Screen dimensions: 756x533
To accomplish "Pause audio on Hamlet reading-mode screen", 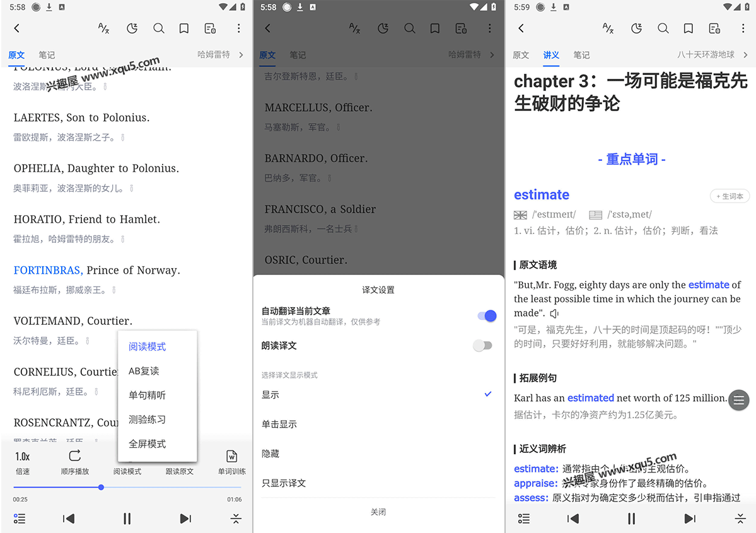I will (127, 518).
